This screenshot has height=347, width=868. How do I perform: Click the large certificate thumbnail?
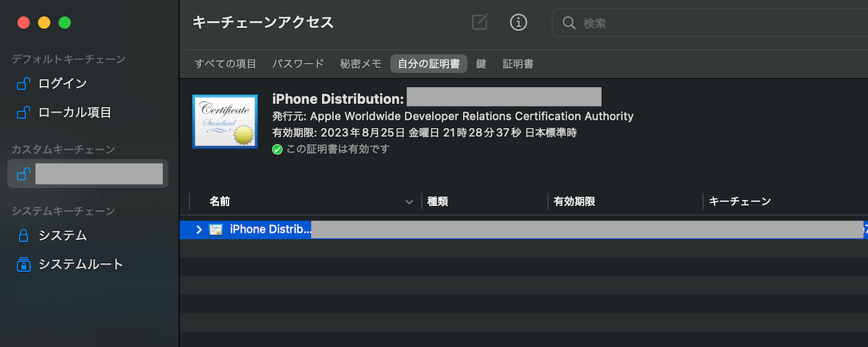(x=225, y=121)
